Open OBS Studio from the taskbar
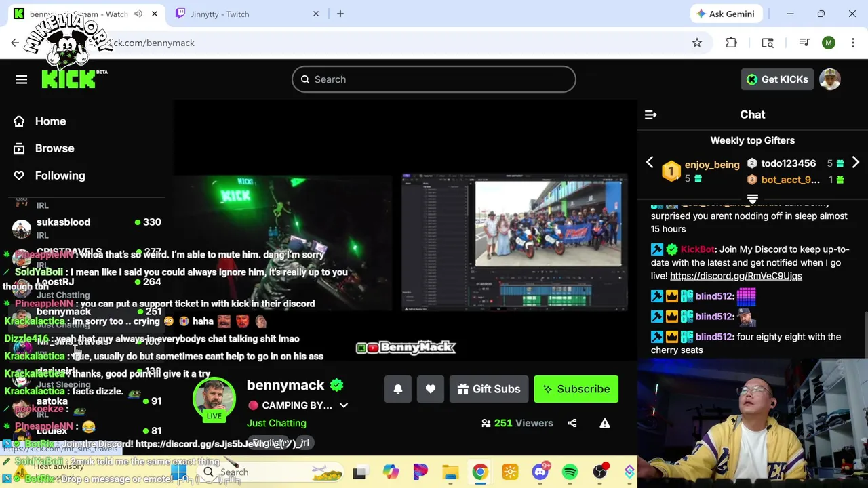The width and height of the screenshot is (868, 488). coord(600,472)
